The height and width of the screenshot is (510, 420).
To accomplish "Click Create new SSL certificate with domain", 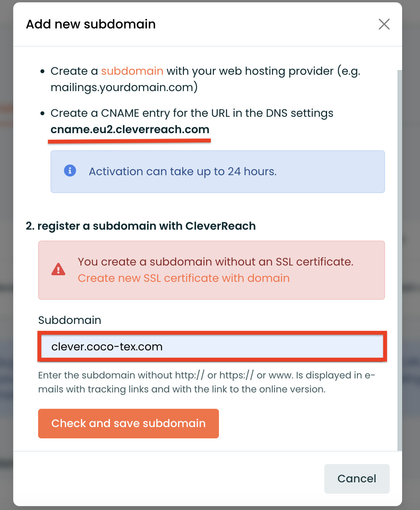I will pos(184,278).
